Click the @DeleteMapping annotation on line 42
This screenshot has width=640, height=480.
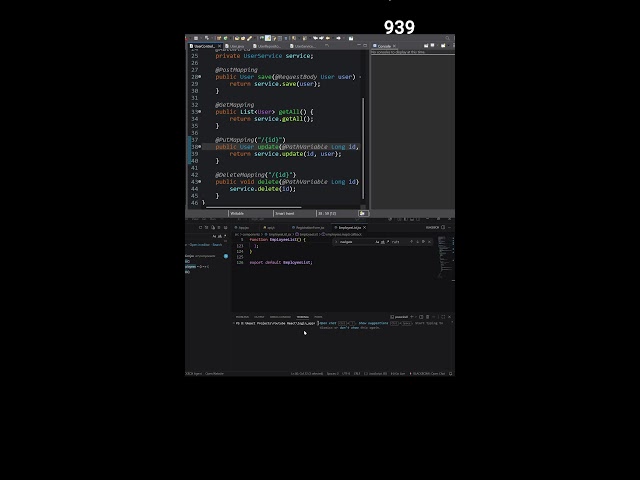[256, 175]
